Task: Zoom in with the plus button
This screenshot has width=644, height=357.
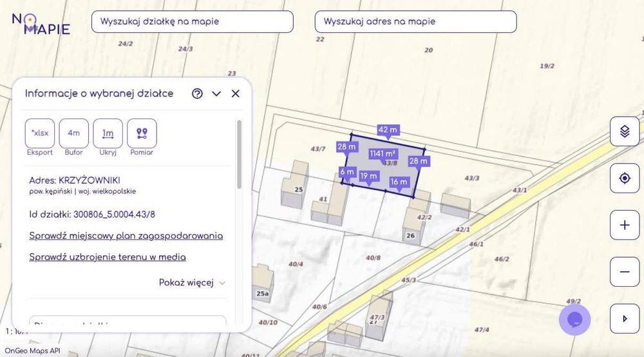Action: pos(625,225)
